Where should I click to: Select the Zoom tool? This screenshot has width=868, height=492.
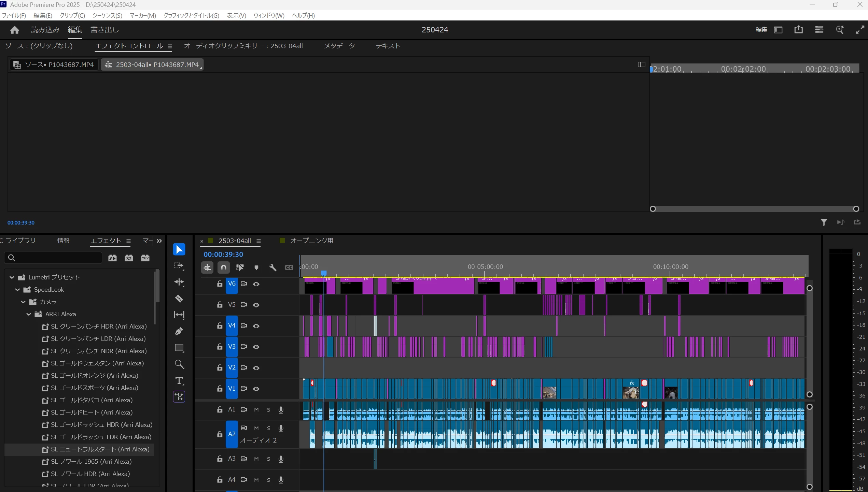(179, 364)
